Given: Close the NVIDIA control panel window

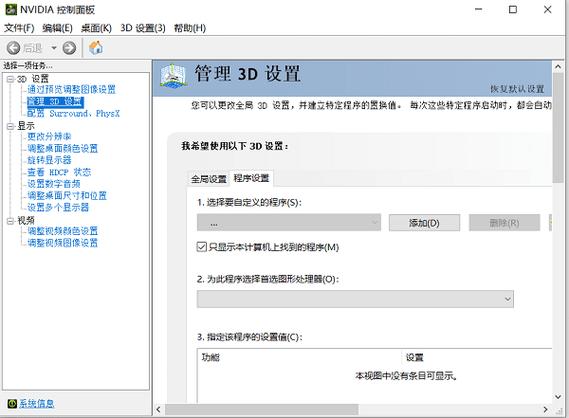Looking at the screenshot, I should point(548,9).
